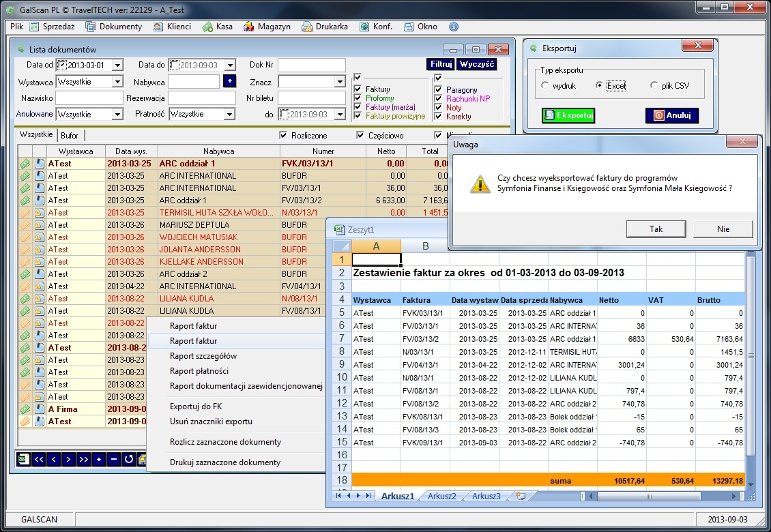The height and width of the screenshot is (532, 771).
Task: Toggle Faktury prowizyjne checkbox
Action: tap(358, 116)
